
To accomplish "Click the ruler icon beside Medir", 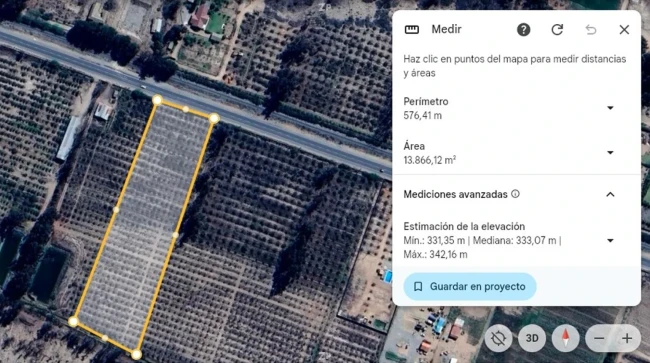I will pyautogui.click(x=412, y=29).
